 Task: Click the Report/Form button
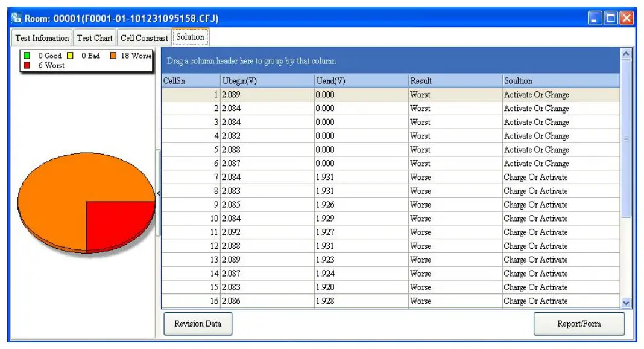(x=579, y=324)
